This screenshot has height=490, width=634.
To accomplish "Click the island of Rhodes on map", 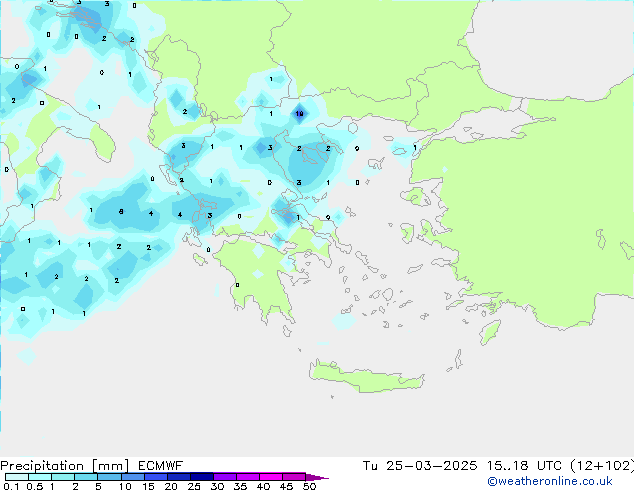I will pyautogui.click(x=490, y=332).
